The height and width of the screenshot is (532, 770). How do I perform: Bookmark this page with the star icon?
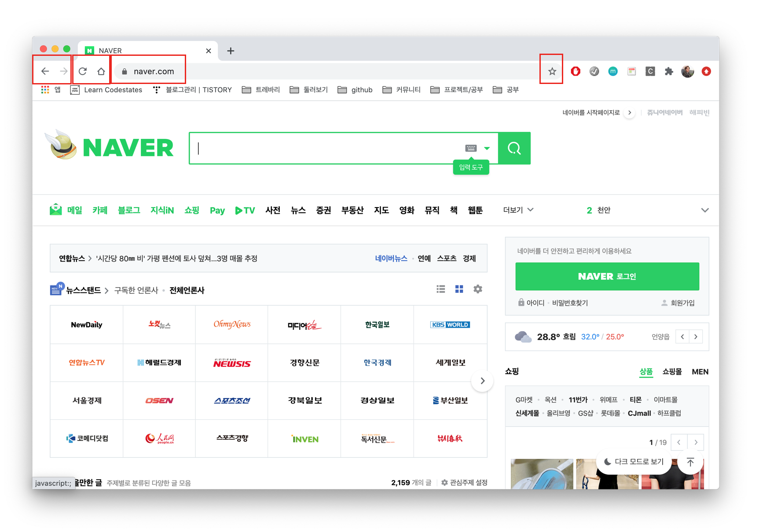pyautogui.click(x=552, y=71)
